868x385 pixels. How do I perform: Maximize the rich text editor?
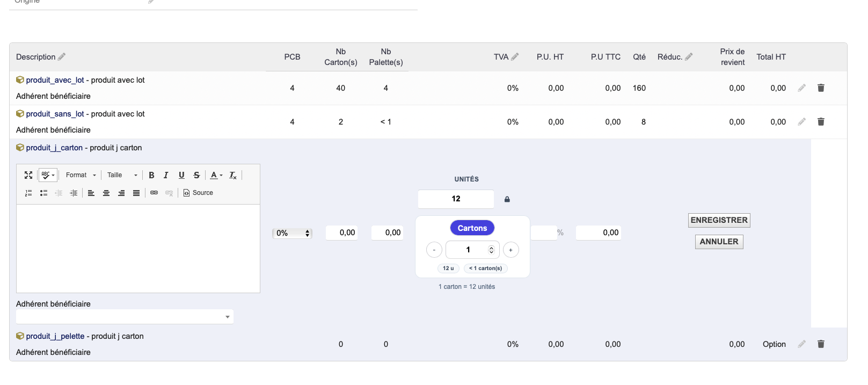[28, 175]
